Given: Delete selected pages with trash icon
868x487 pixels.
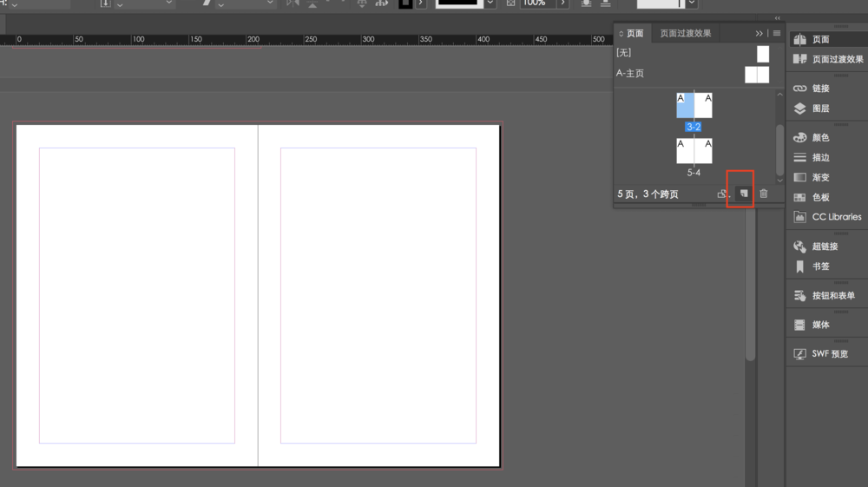Looking at the screenshot, I should coord(764,194).
